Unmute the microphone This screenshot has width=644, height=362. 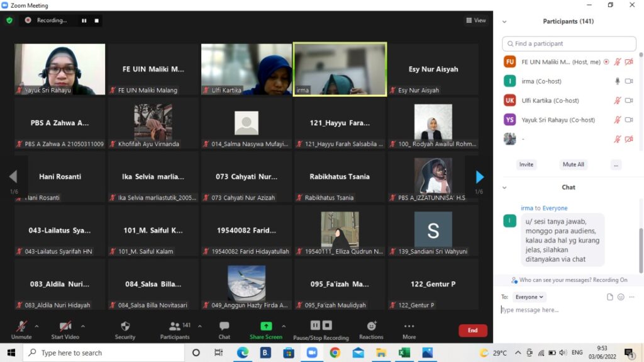(x=21, y=326)
